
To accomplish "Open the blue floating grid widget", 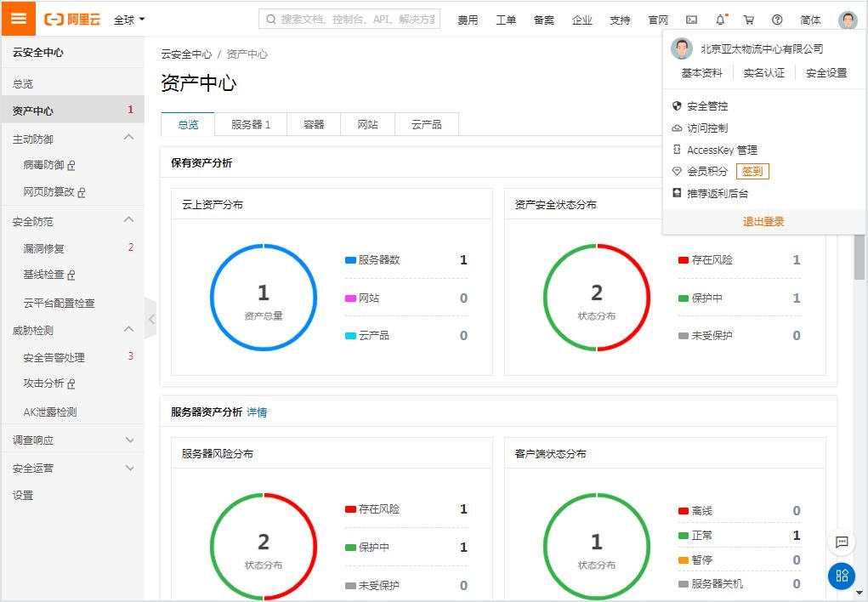I will (x=842, y=576).
